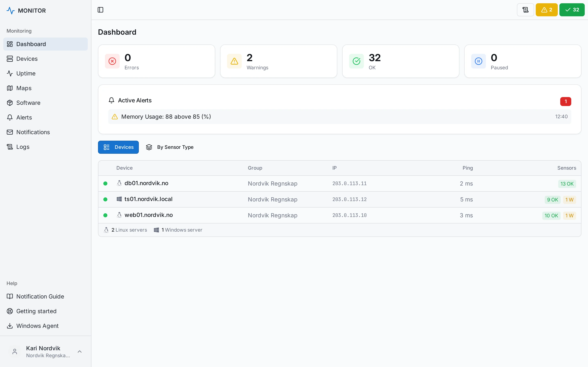Open the logs icon in top bar
The height and width of the screenshot is (367, 588).
tap(525, 10)
